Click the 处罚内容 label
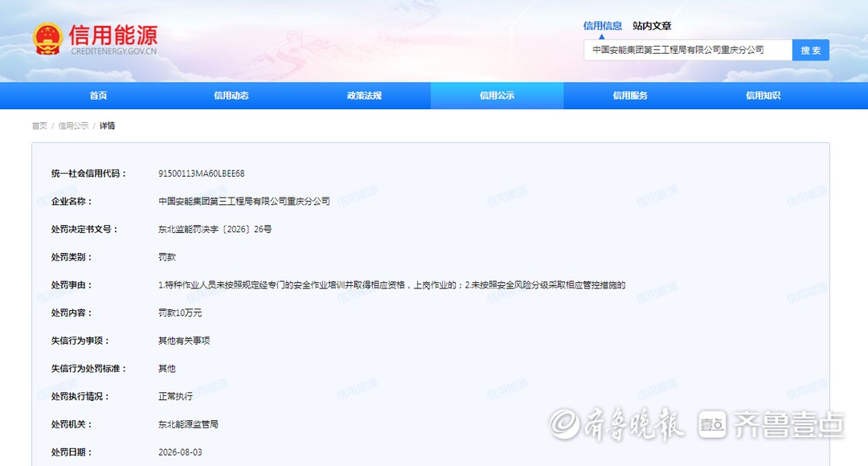This screenshot has height=466, width=868. click(72, 313)
